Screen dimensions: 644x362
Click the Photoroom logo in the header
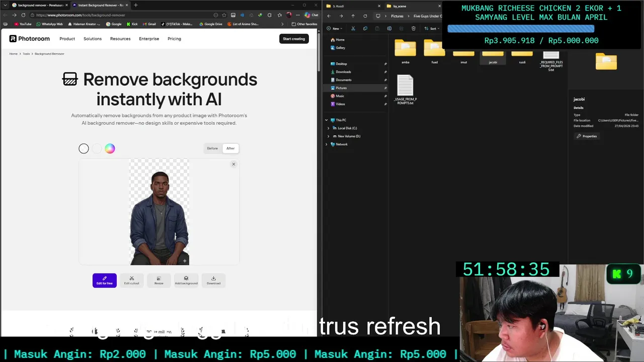[30, 39]
